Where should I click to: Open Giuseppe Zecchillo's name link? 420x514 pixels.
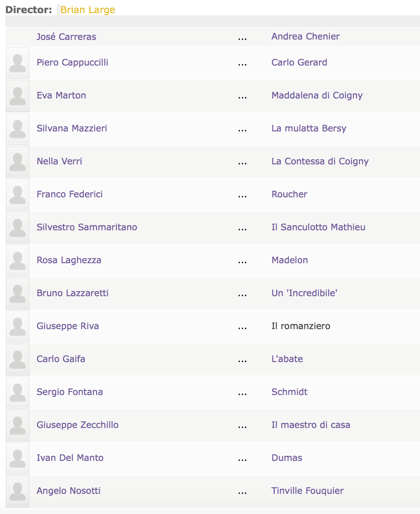tap(78, 425)
